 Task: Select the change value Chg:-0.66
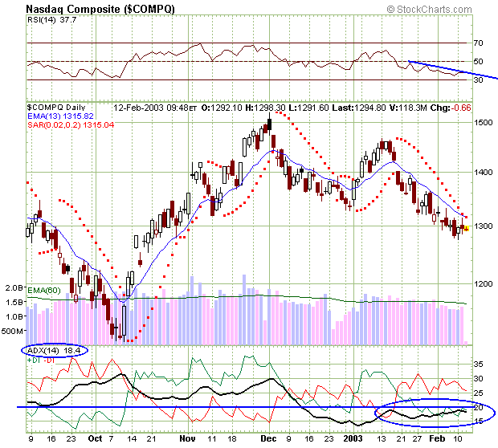click(451, 108)
